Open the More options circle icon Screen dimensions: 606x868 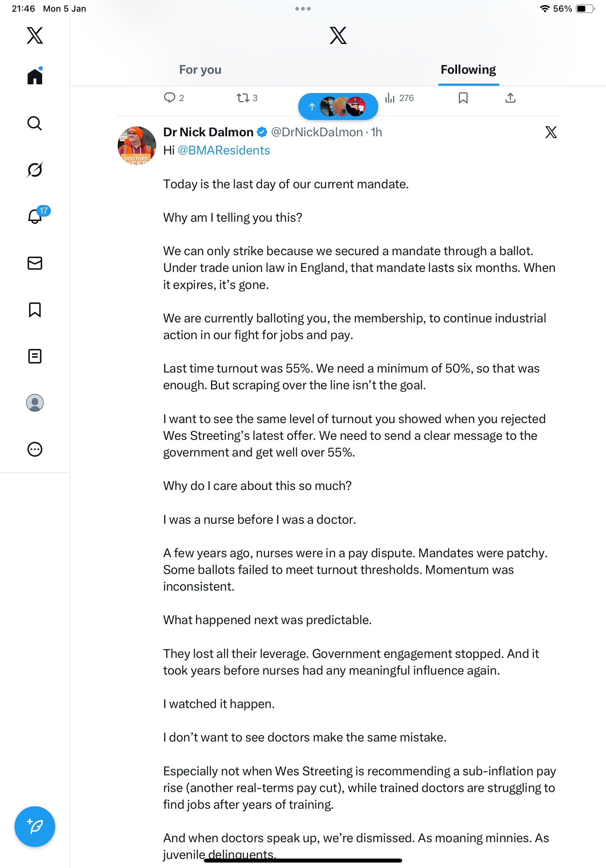[x=35, y=449]
